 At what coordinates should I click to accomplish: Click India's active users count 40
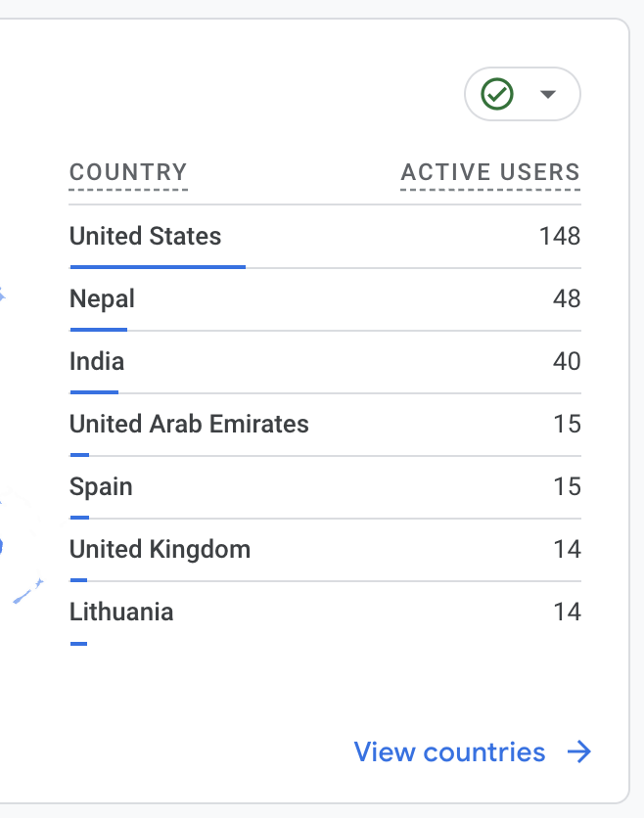(x=566, y=361)
